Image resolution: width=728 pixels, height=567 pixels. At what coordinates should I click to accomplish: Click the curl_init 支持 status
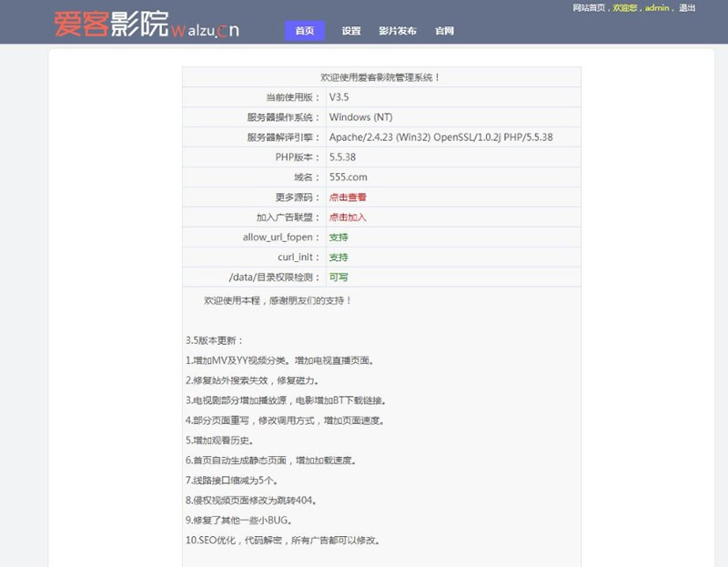tap(339, 258)
